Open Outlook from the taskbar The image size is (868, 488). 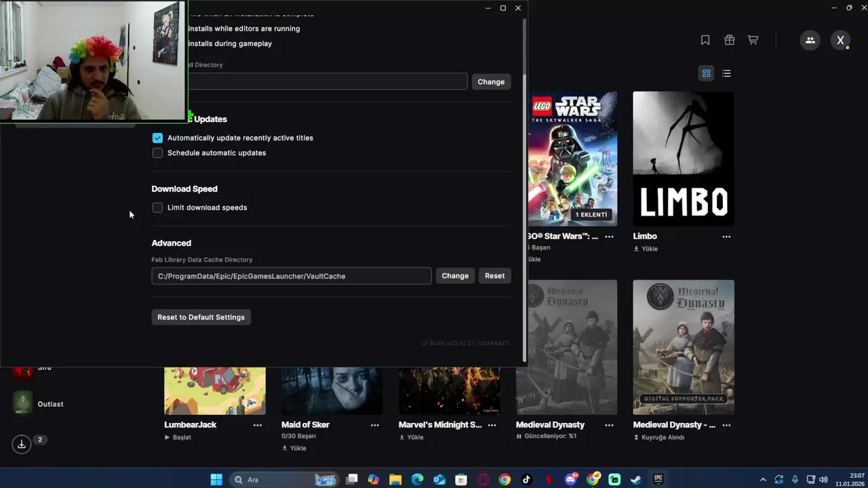point(439,480)
